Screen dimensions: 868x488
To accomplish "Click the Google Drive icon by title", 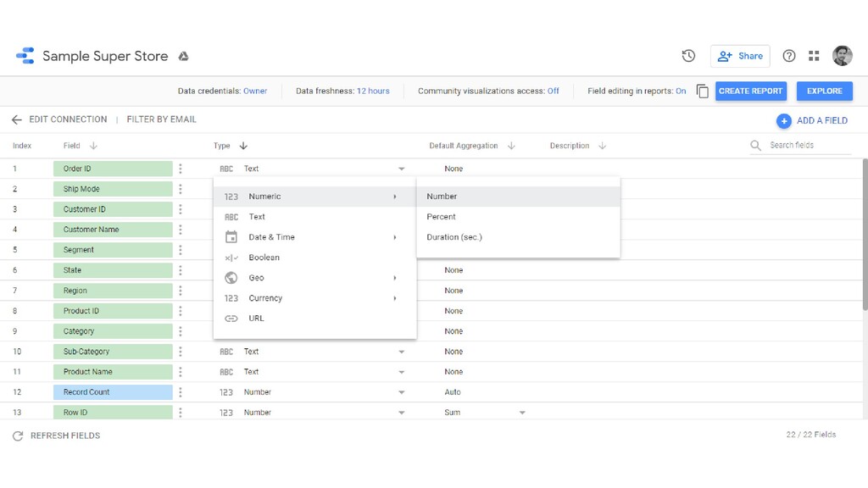I will pyautogui.click(x=183, y=57).
